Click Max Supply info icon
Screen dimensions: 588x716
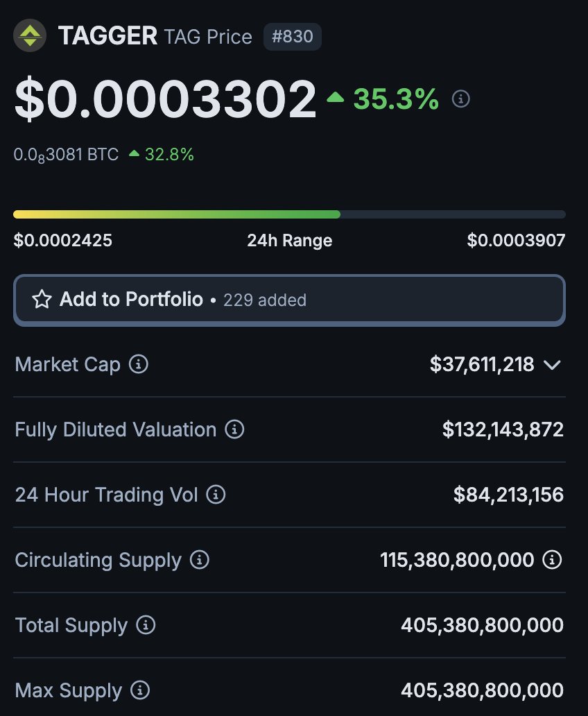point(140,690)
